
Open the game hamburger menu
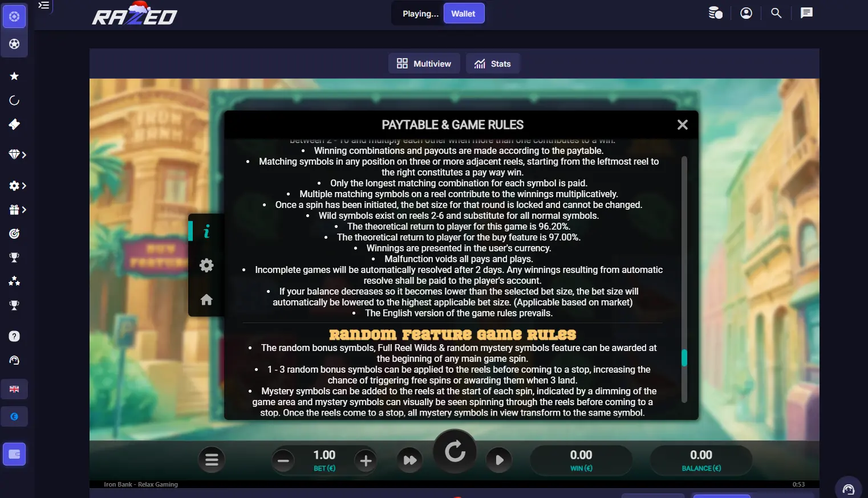(212, 460)
